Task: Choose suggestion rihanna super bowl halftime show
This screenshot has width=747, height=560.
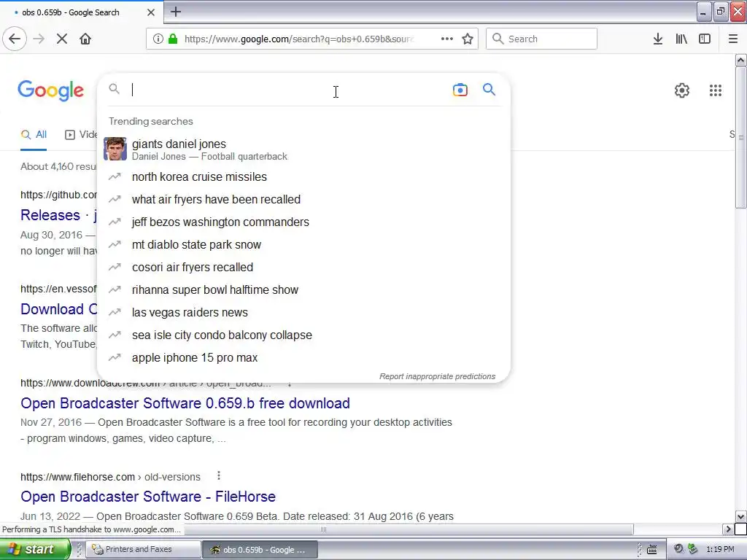Action: [x=303, y=290]
